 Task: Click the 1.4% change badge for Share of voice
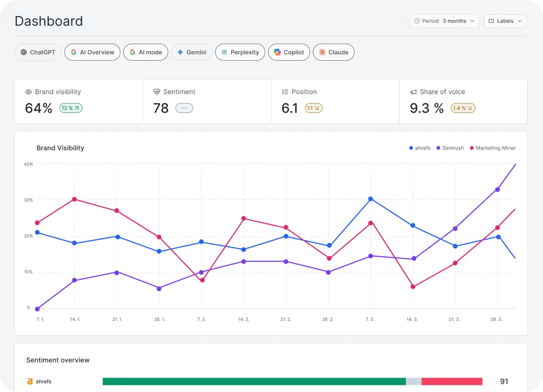tap(463, 108)
